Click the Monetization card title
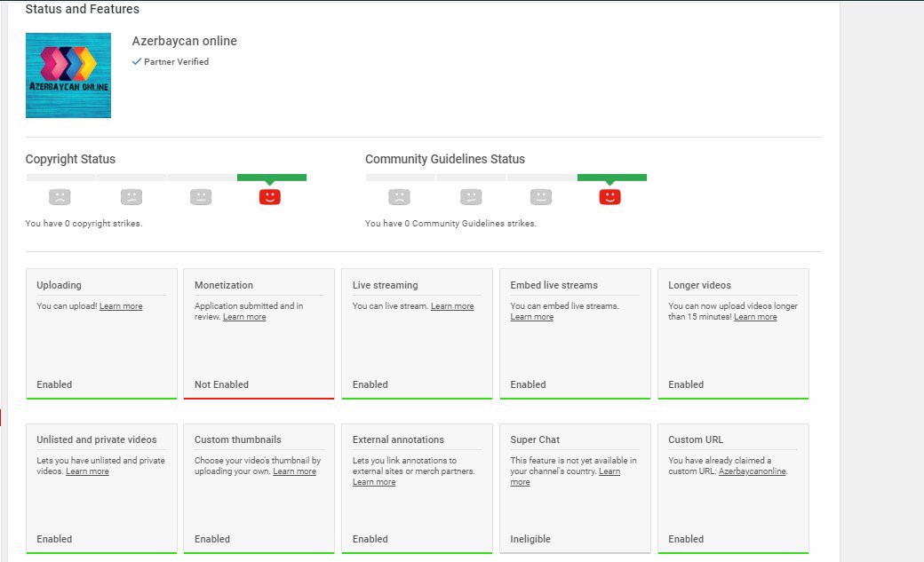 [224, 285]
